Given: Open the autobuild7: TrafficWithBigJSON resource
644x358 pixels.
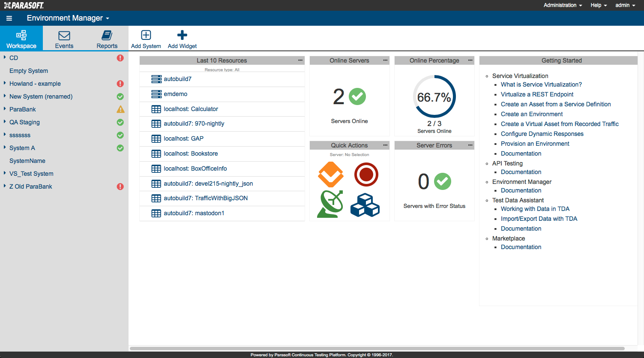Looking at the screenshot, I should pos(206,198).
